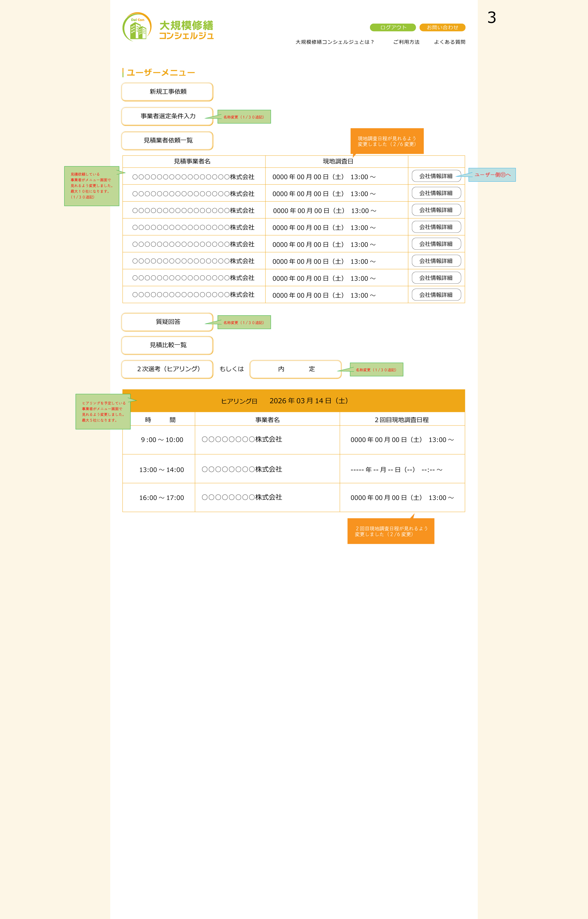Click the 2回目現地調査日程 column header
The image size is (588, 919).
402,420
